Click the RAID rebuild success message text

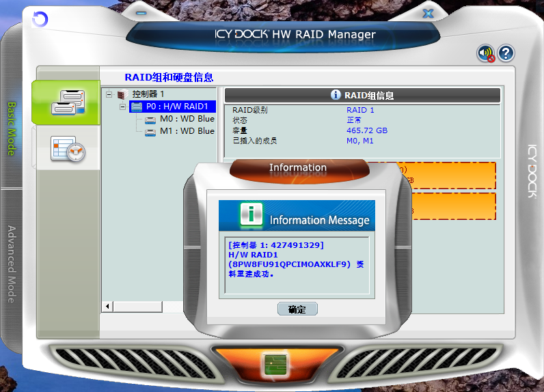click(x=296, y=260)
